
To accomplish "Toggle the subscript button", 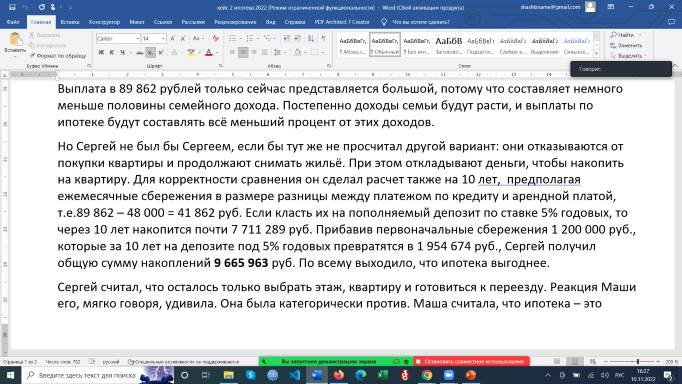I will [x=150, y=53].
